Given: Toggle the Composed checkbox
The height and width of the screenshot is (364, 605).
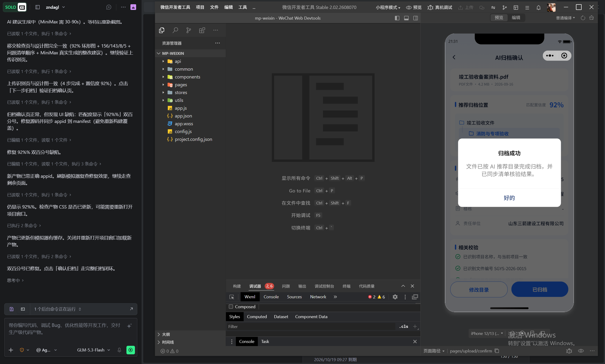Looking at the screenshot, I should (x=231, y=307).
